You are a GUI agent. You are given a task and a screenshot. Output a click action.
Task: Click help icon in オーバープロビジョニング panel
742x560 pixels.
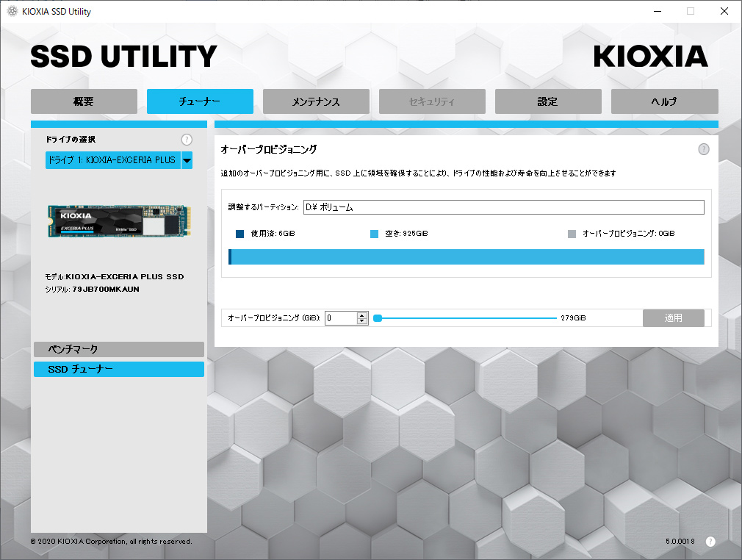click(704, 150)
